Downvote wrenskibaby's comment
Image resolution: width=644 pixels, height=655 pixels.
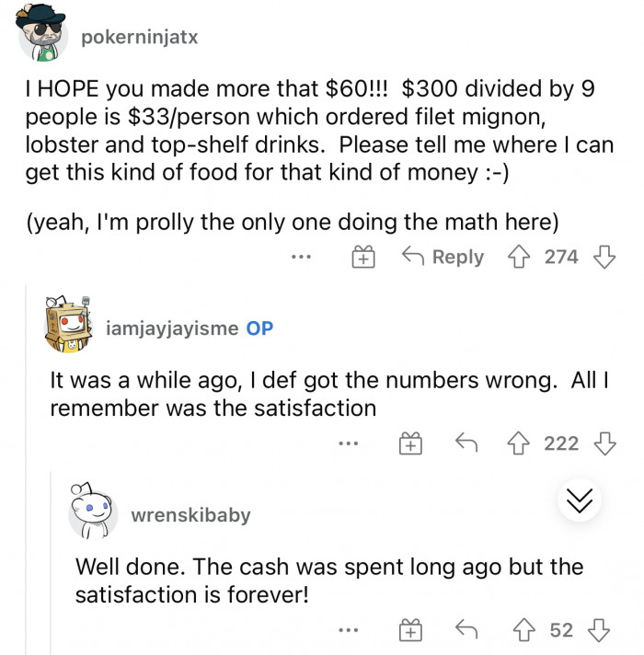pyautogui.click(x=603, y=630)
